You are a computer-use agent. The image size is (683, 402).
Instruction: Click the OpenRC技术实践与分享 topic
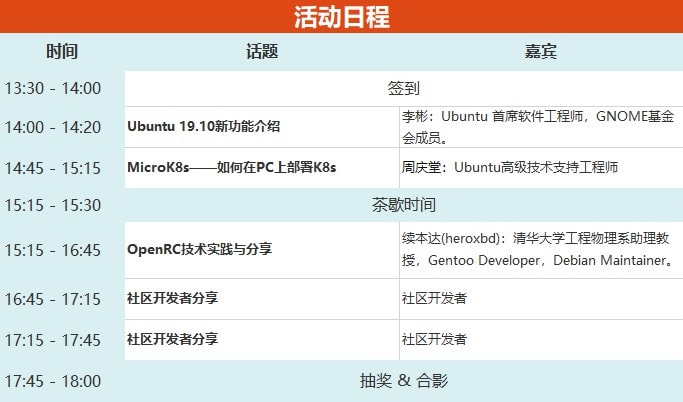point(199,249)
